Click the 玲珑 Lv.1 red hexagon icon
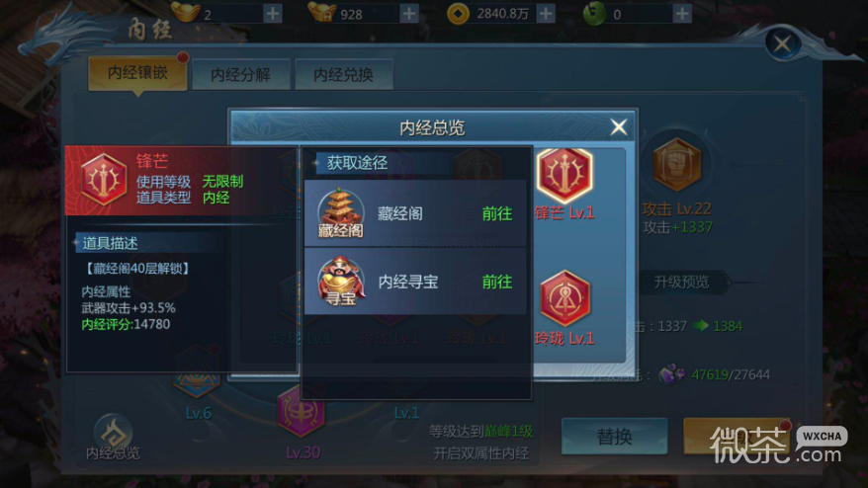Screen dimensions: 868x488 (x=564, y=297)
